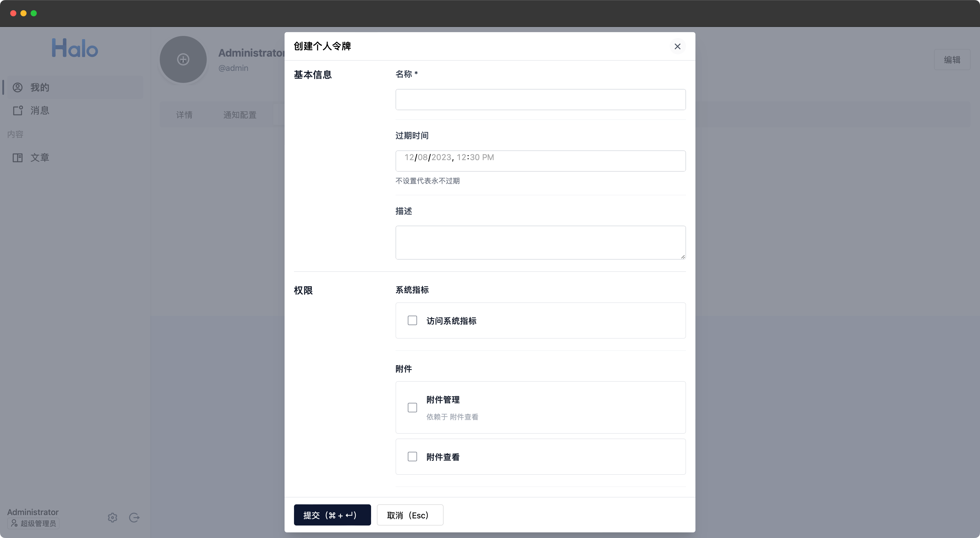The height and width of the screenshot is (538, 980).
Task: Open settings via the gear icon
Action: pyautogui.click(x=113, y=517)
